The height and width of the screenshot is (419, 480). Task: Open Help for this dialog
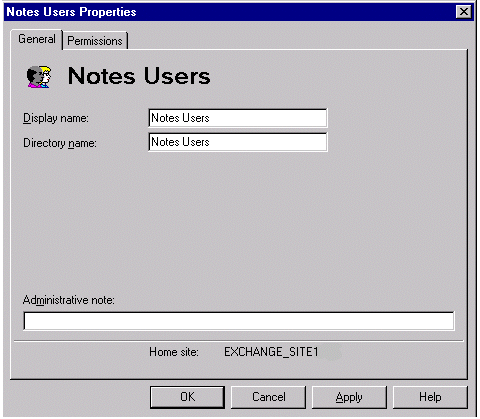click(430, 397)
